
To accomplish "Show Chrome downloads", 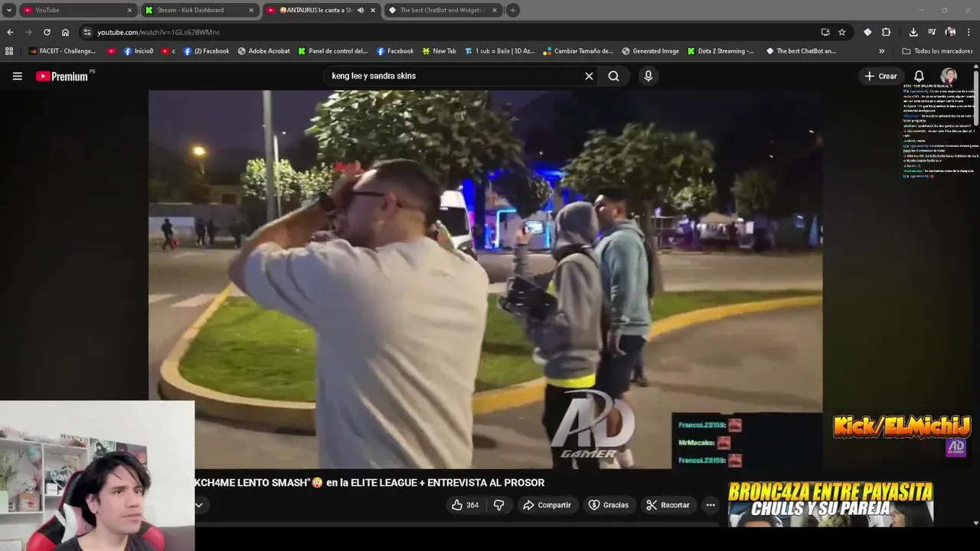I will 913,32.
